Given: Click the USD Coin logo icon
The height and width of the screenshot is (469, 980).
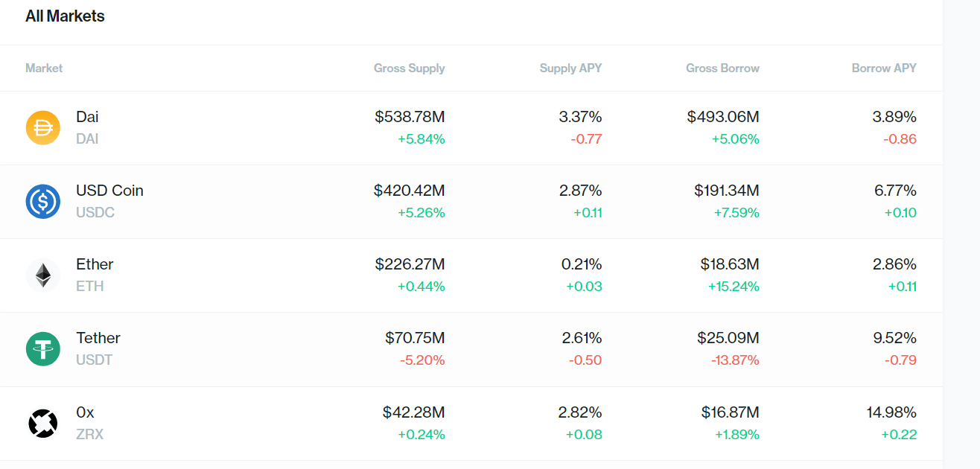Looking at the screenshot, I should (42, 201).
